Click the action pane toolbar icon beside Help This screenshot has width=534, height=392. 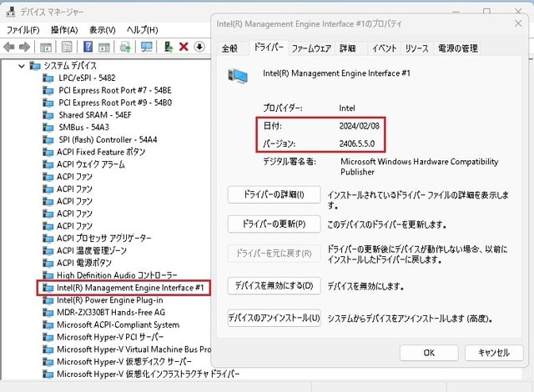pyautogui.click(x=103, y=47)
